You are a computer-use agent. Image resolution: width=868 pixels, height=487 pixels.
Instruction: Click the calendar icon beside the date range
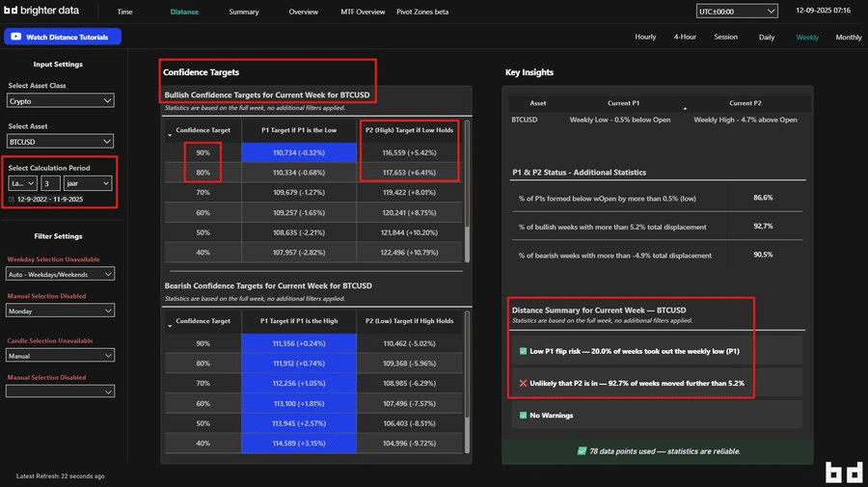tap(11, 199)
